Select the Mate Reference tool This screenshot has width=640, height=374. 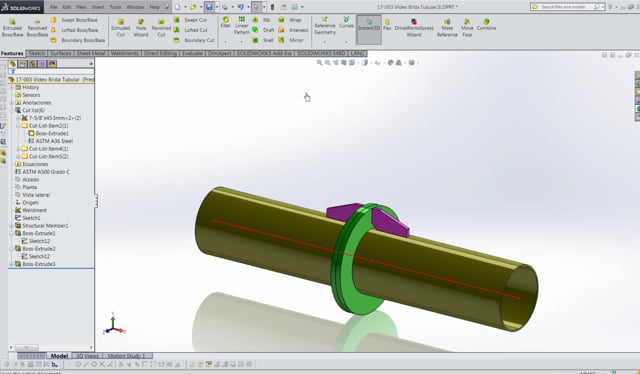tap(447, 27)
